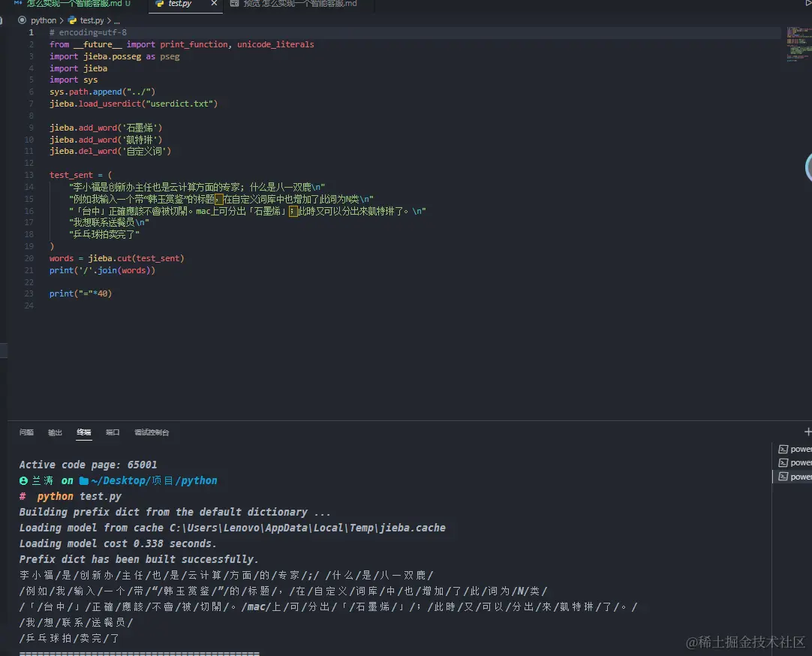Click the ~/Desktop/项目/python path in terminal
Image resolution: width=812 pixels, height=656 pixels.
154,480
